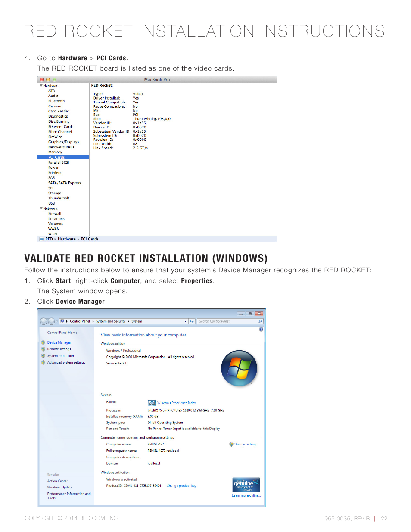
Task: Select Camera in the sidebar
Action: [x=55, y=106]
